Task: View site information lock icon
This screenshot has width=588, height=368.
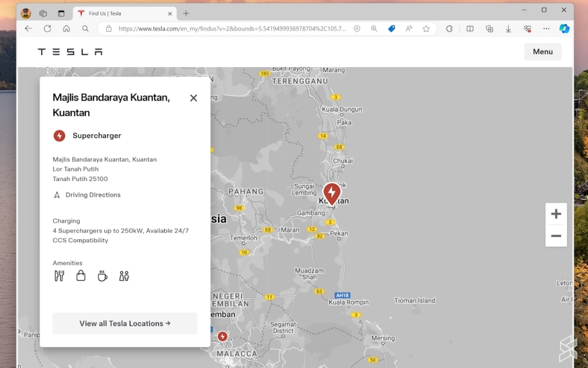Action: [109, 28]
